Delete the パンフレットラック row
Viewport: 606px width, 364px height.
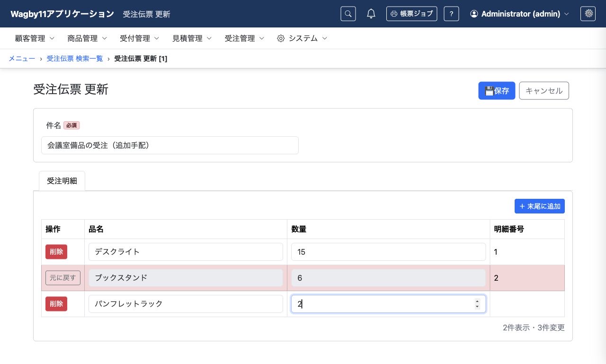point(56,304)
